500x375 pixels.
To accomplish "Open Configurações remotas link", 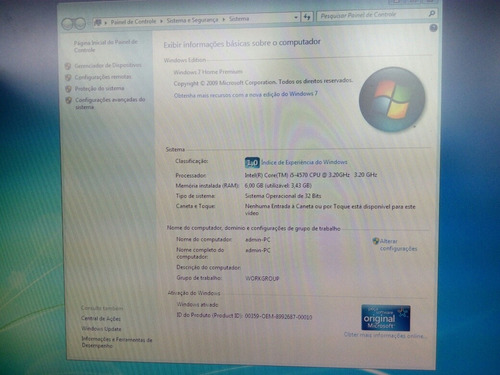I will 103,77.
